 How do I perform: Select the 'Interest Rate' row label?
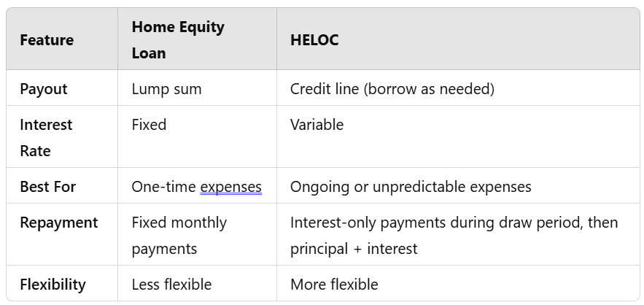[x=46, y=137]
